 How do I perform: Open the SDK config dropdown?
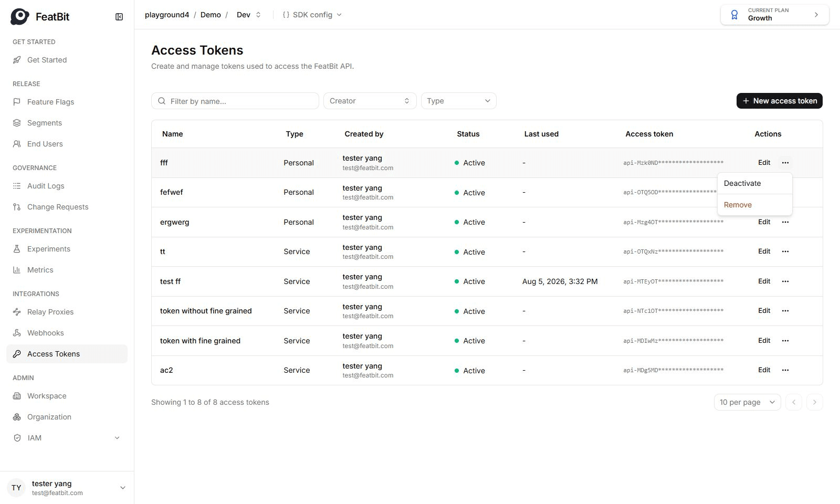click(x=312, y=15)
